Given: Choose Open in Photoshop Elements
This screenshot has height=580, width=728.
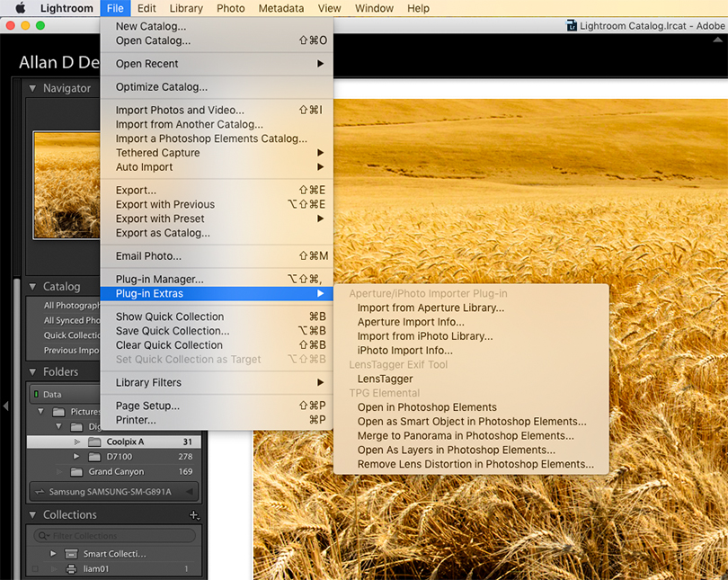Looking at the screenshot, I should [x=471, y=407].
